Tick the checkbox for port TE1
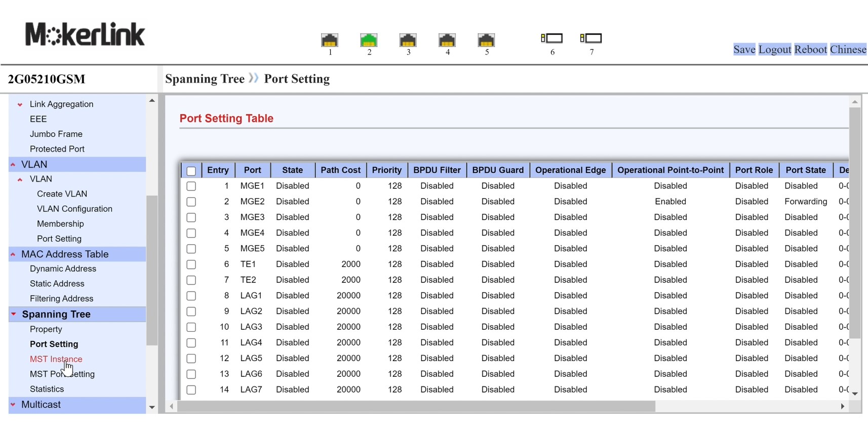Viewport: 868px width, 426px height. click(x=191, y=265)
